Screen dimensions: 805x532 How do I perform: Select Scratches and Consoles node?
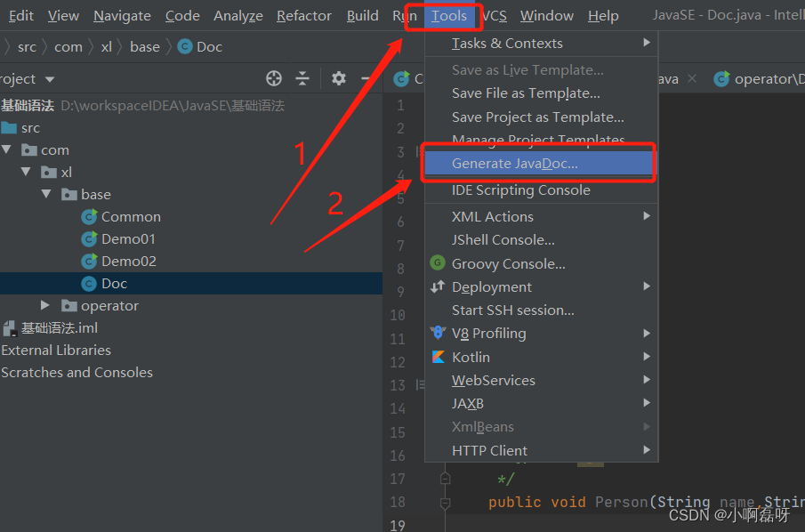[77, 372]
